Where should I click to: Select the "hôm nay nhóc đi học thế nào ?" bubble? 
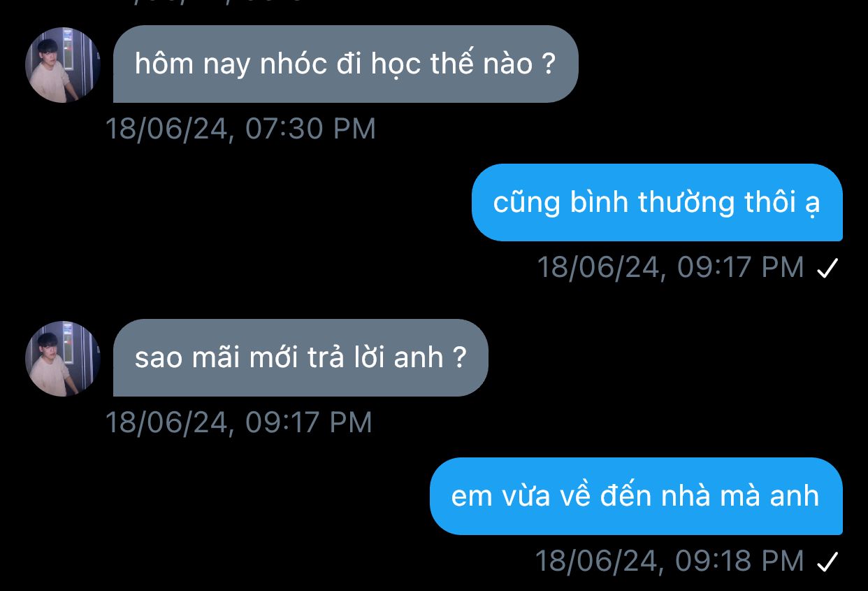(345, 64)
